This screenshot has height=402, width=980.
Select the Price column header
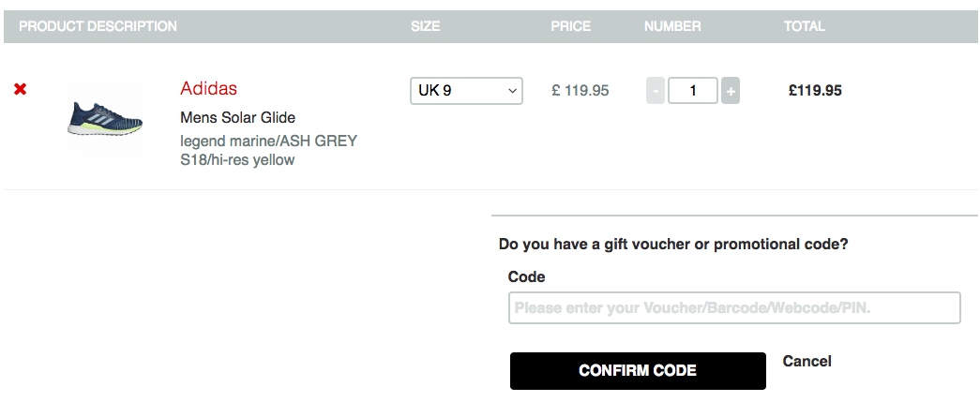click(x=570, y=26)
